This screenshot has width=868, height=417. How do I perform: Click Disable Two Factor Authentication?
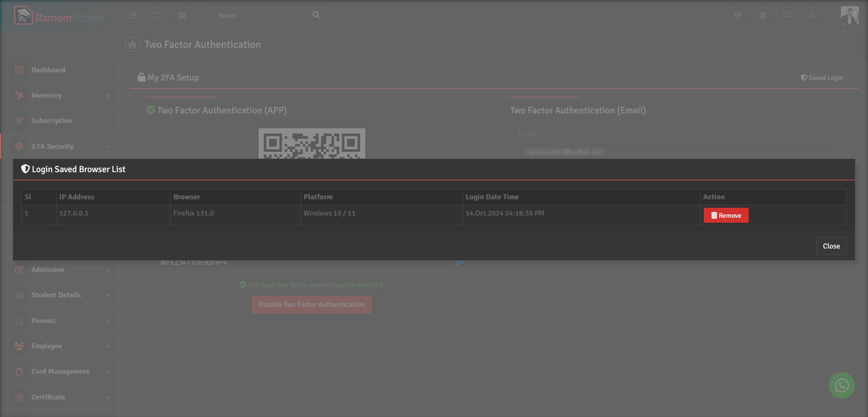[311, 305]
